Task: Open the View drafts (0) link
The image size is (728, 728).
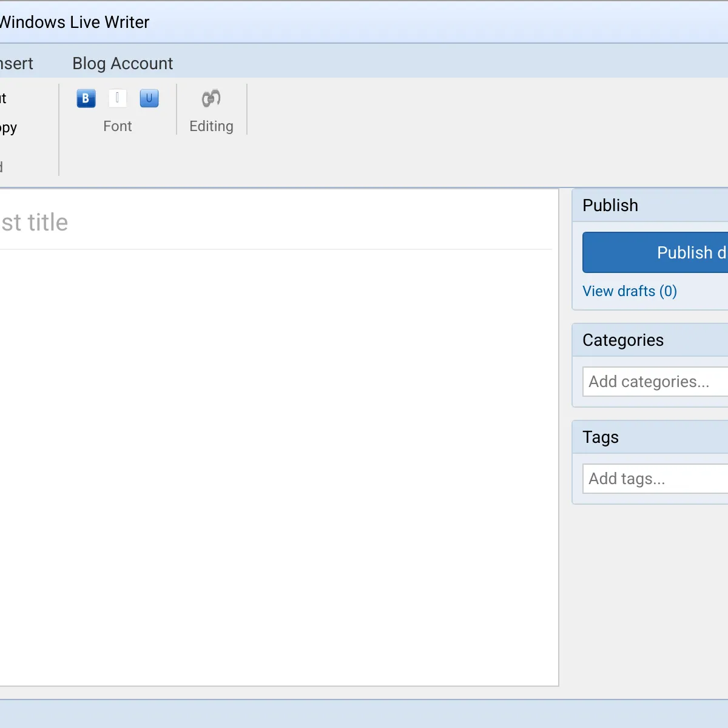Action: coord(629,291)
